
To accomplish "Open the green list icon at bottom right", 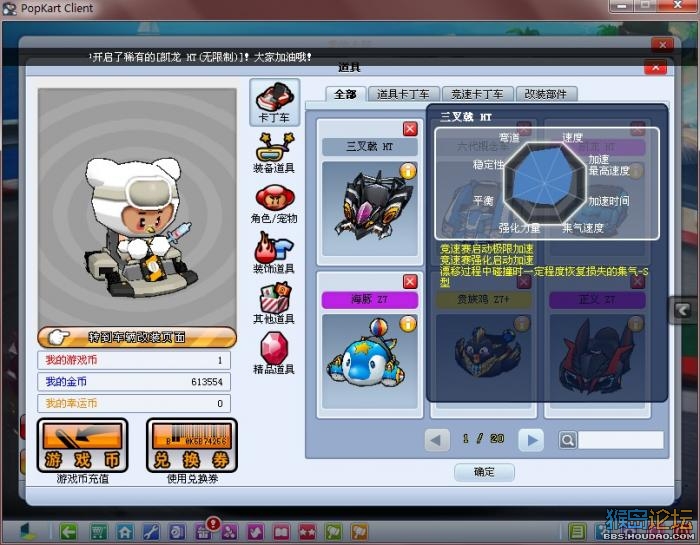I will point(577,532).
